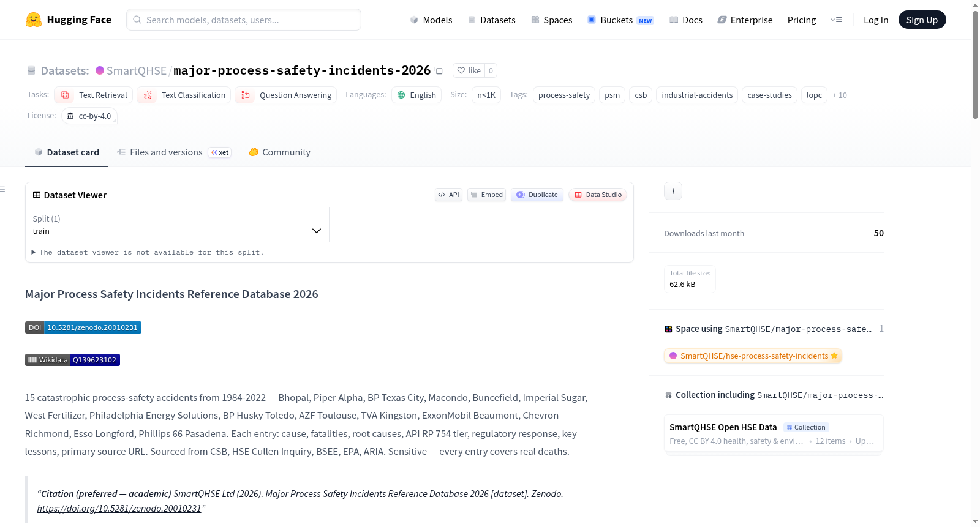
Task: Click the Wikidata Q139623102 badge
Action: 72,360
